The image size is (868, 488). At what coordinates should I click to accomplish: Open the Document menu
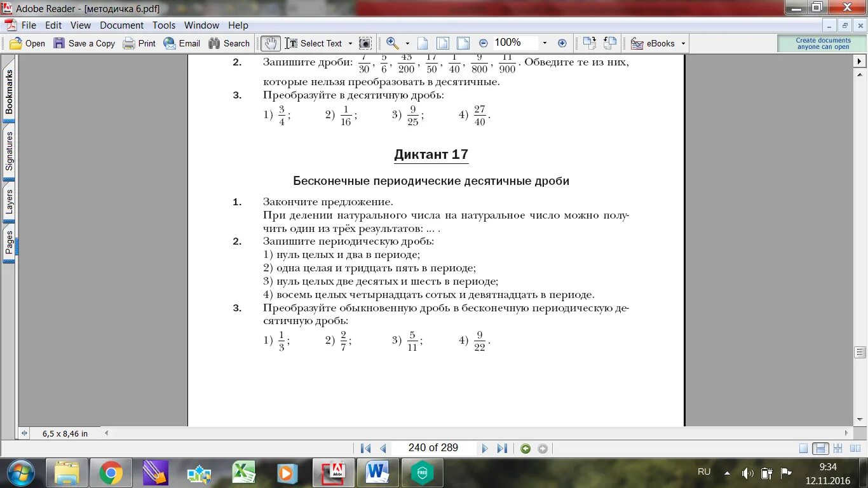[x=121, y=25]
